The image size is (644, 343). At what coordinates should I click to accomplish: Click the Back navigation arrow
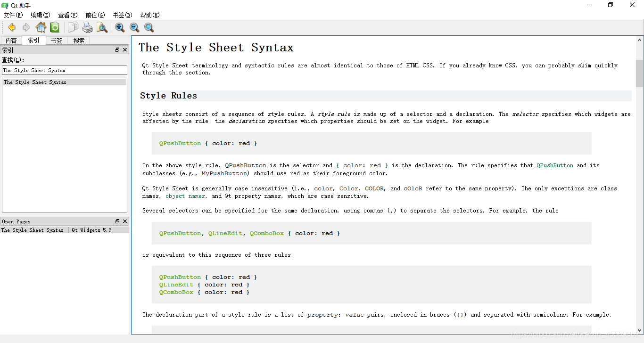click(11, 27)
